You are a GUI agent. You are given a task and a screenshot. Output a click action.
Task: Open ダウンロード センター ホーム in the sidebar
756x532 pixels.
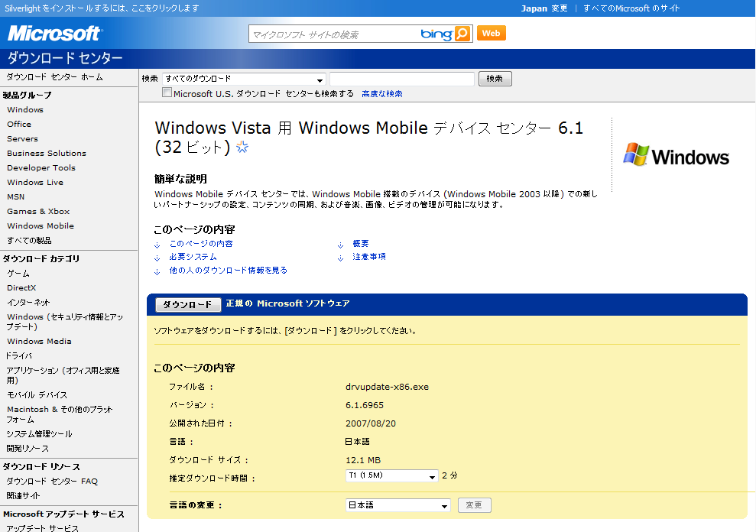(x=54, y=76)
